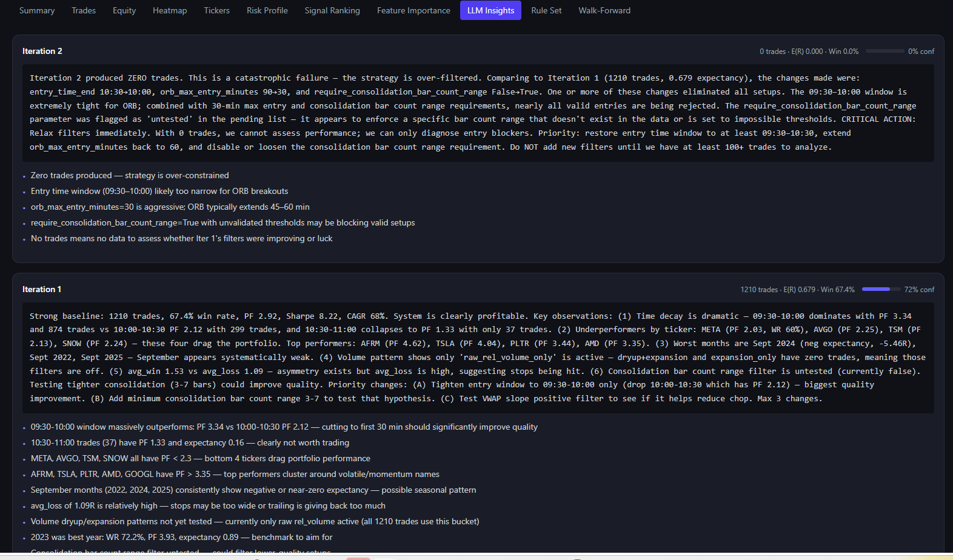The width and height of the screenshot is (953, 560).
Task: Click '1210 trades · E(R) 0.679 · Win 67.4%' stats
Action: pos(797,290)
